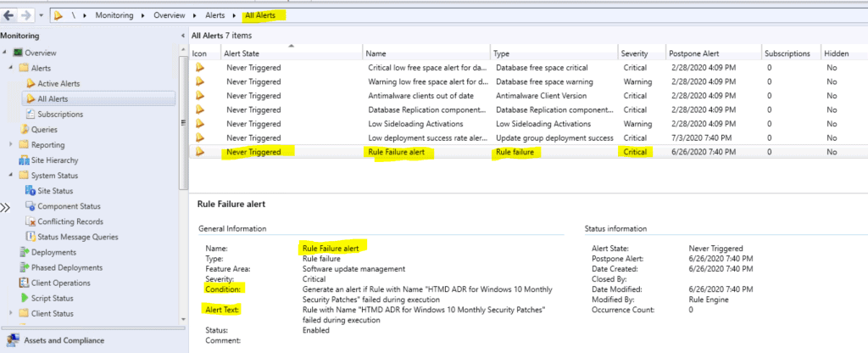
Task: Open the Phased Deployments icon
Action: tap(24, 267)
